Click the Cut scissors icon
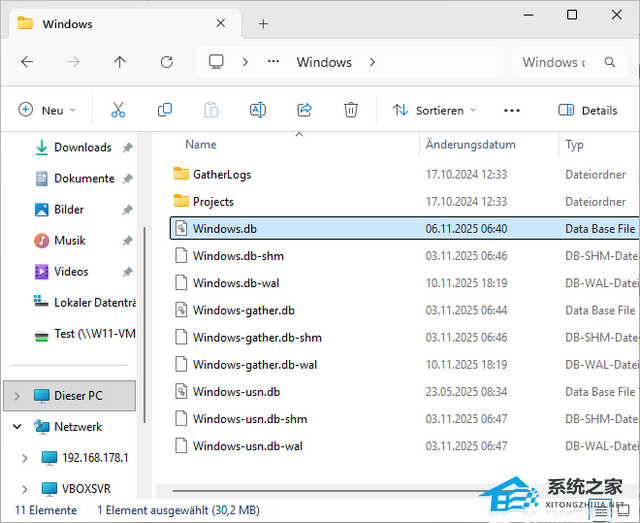This screenshot has width=640, height=523. pyautogui.click(x=118, y=110)
